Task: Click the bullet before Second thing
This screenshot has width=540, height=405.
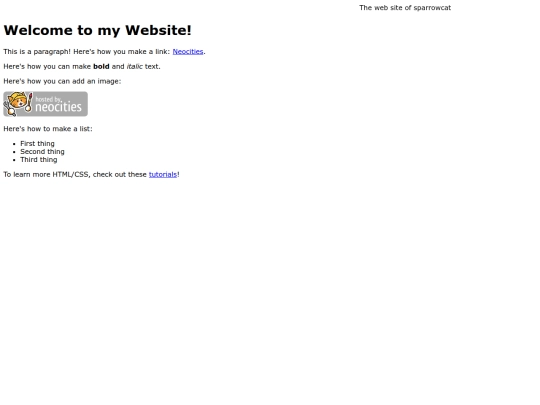Action: pos(14,152)
